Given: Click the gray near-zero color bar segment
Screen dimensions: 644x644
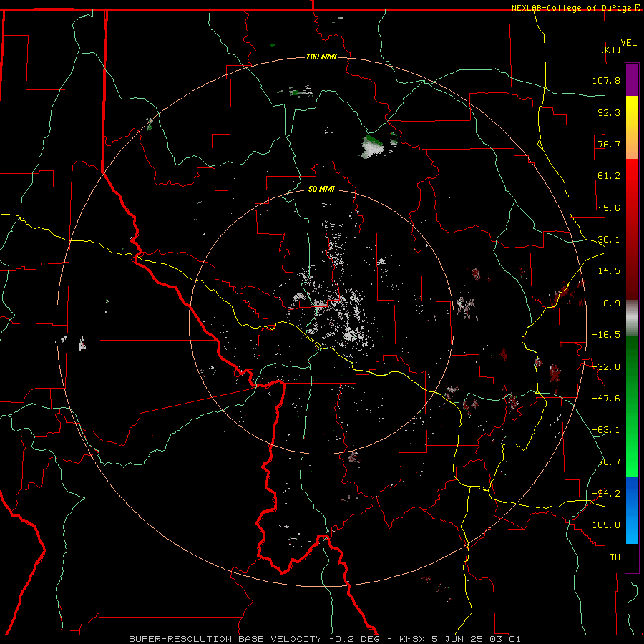Looking at the screenshot, I should 632,318.
